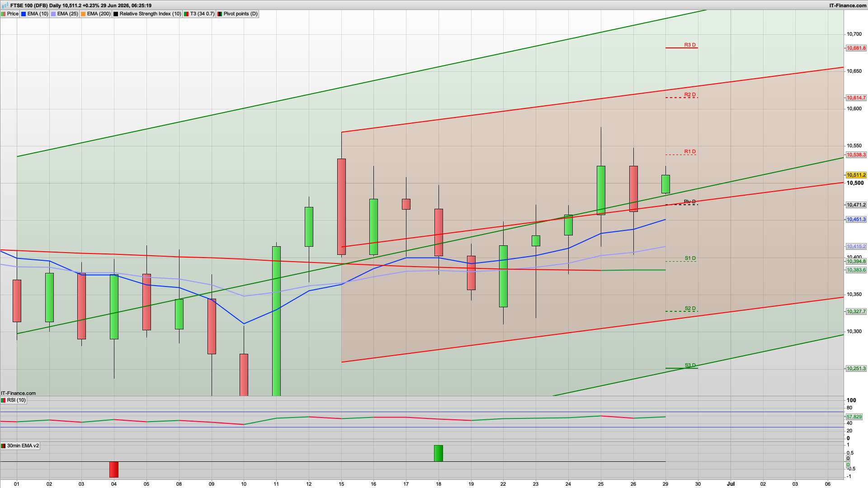Click the large red candle on date 15
The height and width of the screenshot is (488, 868).
(341, 207)
